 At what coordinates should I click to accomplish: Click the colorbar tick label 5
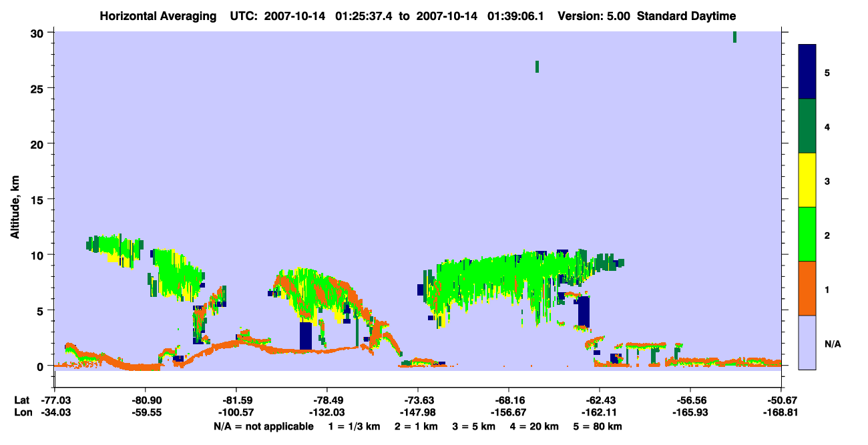pyautogui.click(x=827, y=73)
